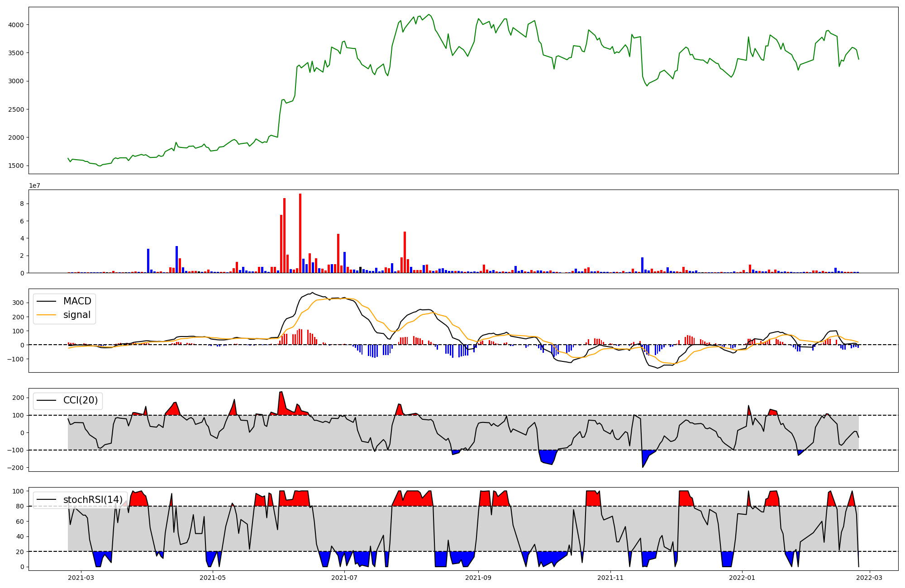Click the 2022-01 x-axis date label

click(x=742, y=578)
